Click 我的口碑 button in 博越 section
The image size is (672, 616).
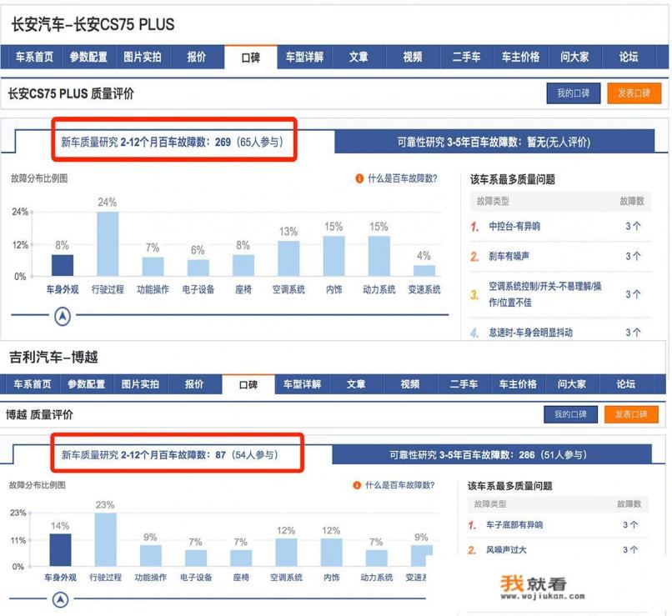(x=571, y=414)
